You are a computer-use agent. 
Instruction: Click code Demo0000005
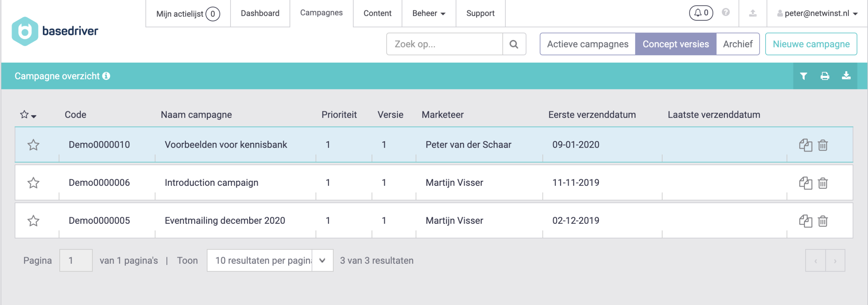[99, 221]
